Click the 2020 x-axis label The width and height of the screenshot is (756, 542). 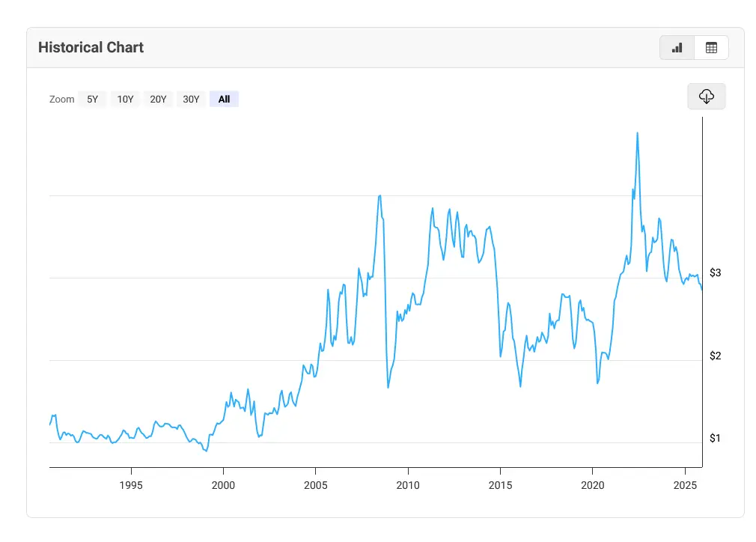pyautogui.click(x=592, y=485)
